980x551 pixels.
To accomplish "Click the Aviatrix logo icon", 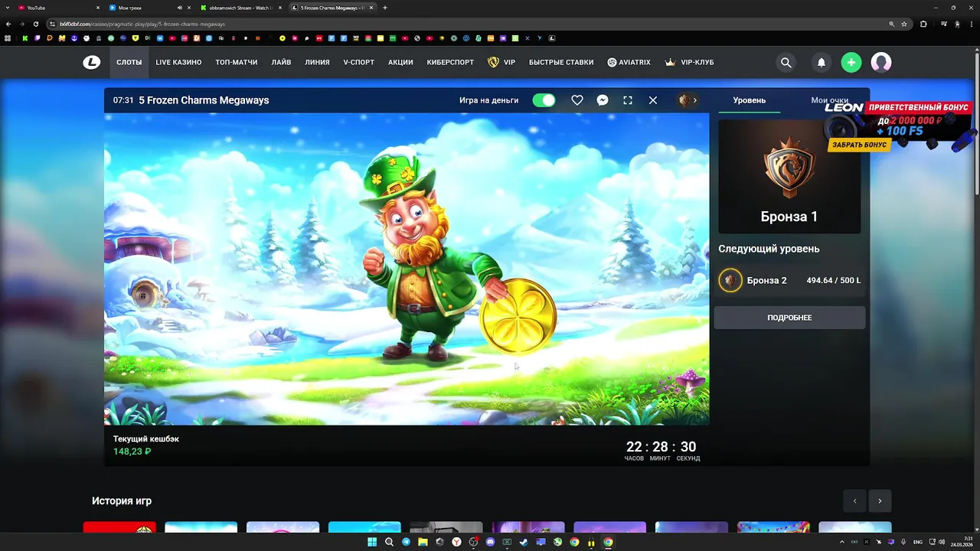I will click(612, 62).
